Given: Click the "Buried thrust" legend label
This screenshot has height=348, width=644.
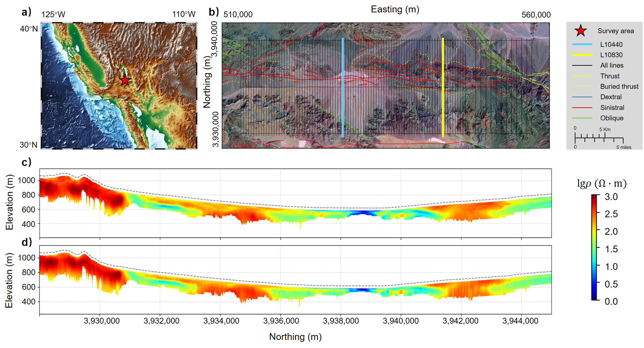Looking at the screenshot, I should click(619, 87).
